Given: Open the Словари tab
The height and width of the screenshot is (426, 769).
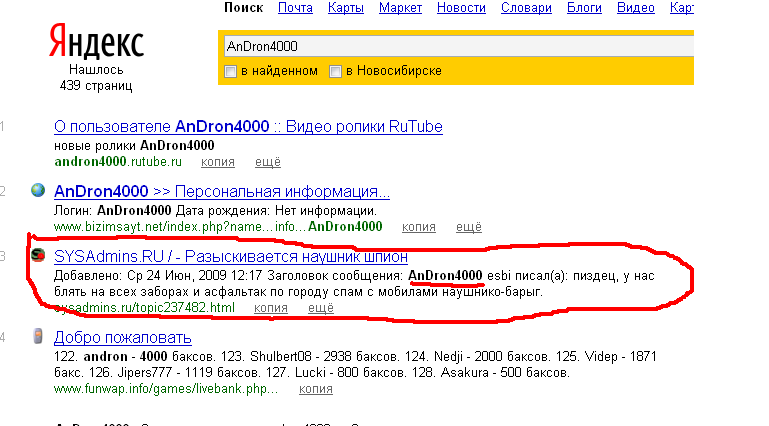Looking at the screenshot, I should (526, 8).
